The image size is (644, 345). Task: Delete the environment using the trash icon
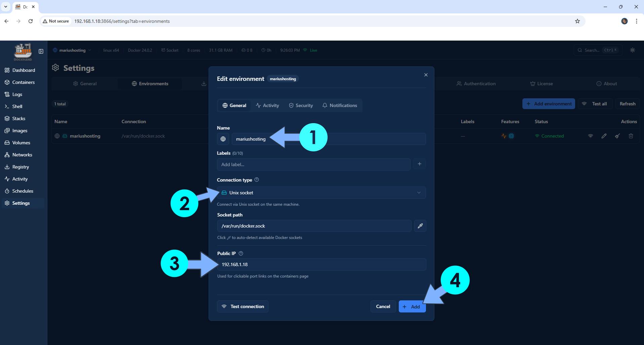[x=631, y=136]
